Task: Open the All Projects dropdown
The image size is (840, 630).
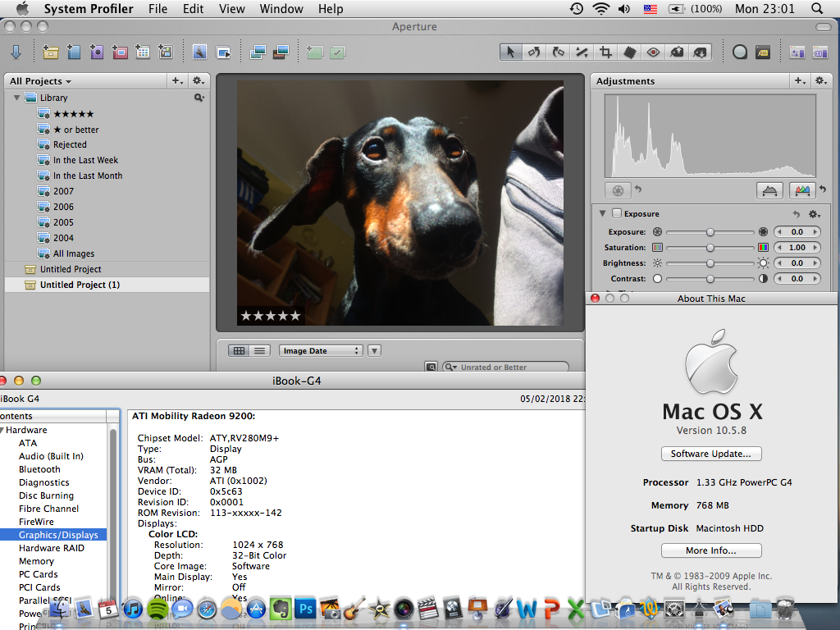Action: tap(41, 81)
